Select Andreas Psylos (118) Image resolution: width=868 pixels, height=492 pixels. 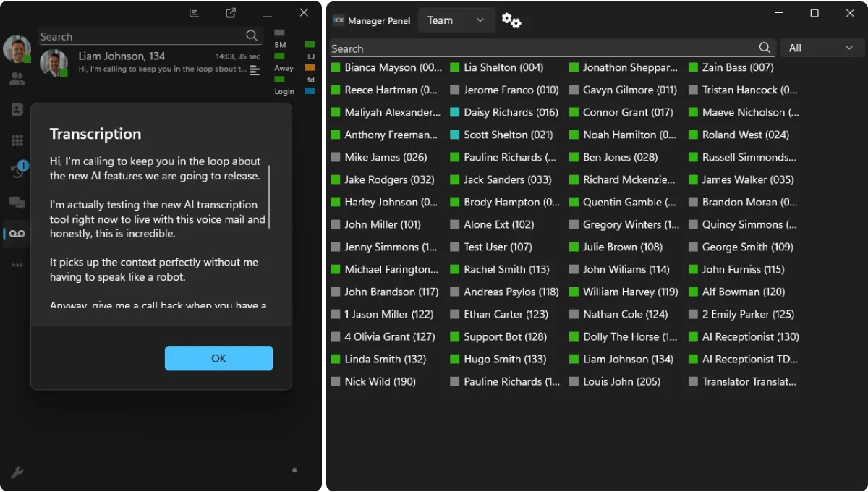pyautogui.click(x=504, y=292)
